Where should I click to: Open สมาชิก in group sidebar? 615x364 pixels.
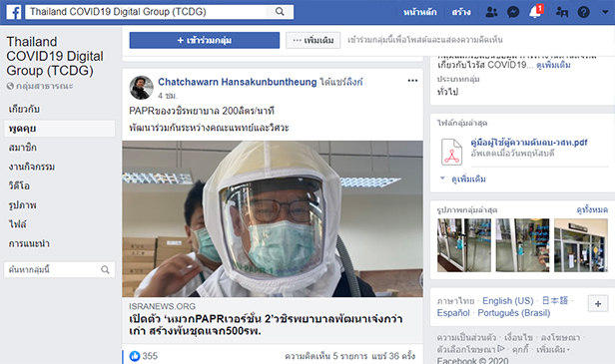(23, 148)
